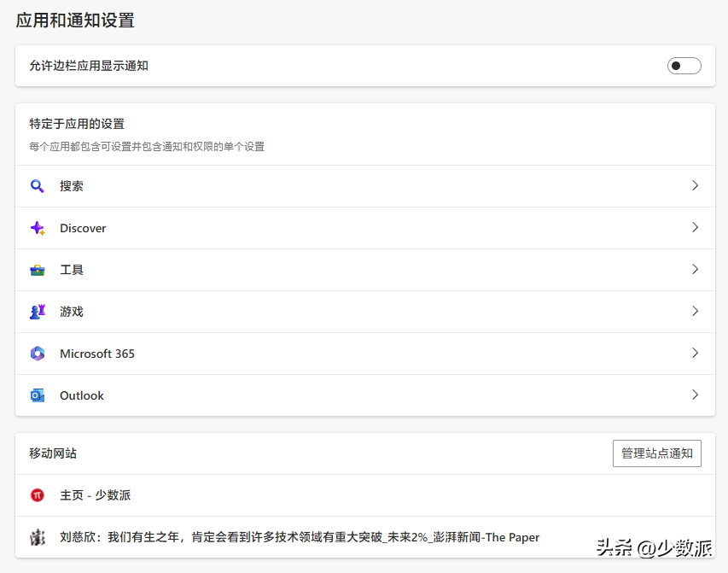Click the 特定于应用的设置 section heading
This screenshot has height=573, width=728.
pyautogui.click(x=77, y=124)
